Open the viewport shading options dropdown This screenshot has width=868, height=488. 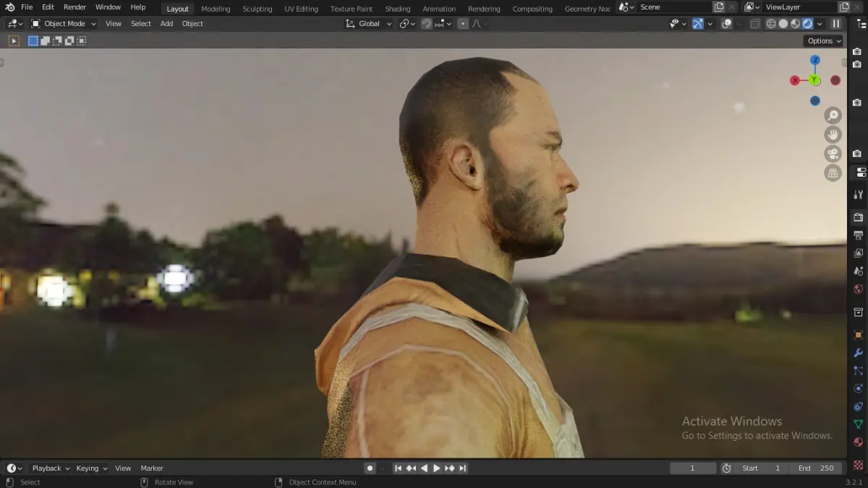click(x=820, y=23)
